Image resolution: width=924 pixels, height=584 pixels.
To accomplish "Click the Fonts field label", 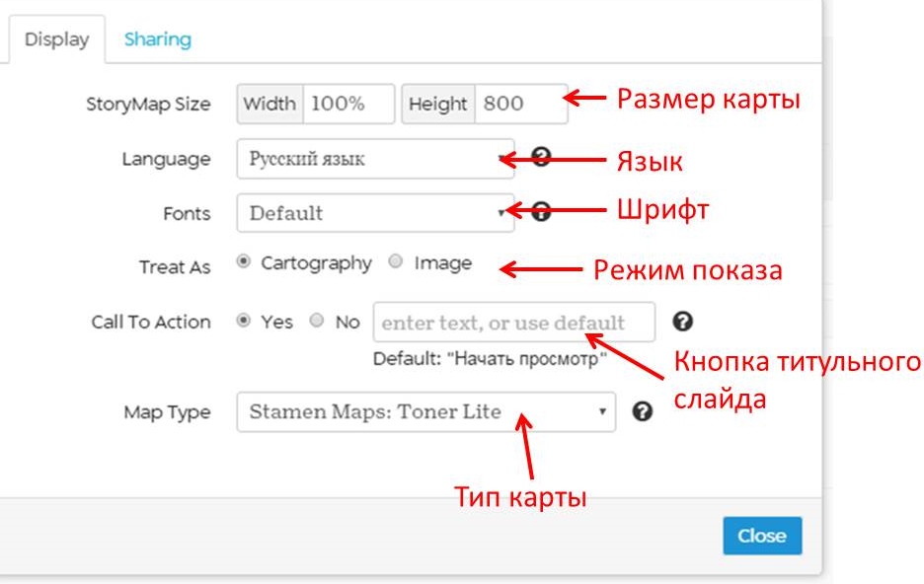I will tap(187, 213).
